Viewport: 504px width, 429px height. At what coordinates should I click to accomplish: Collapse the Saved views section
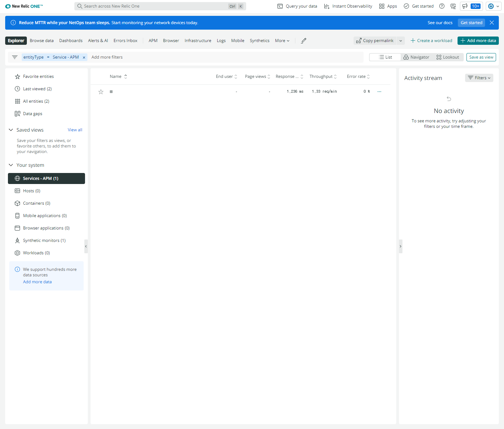pyautogui.click(x=11, y=130)
